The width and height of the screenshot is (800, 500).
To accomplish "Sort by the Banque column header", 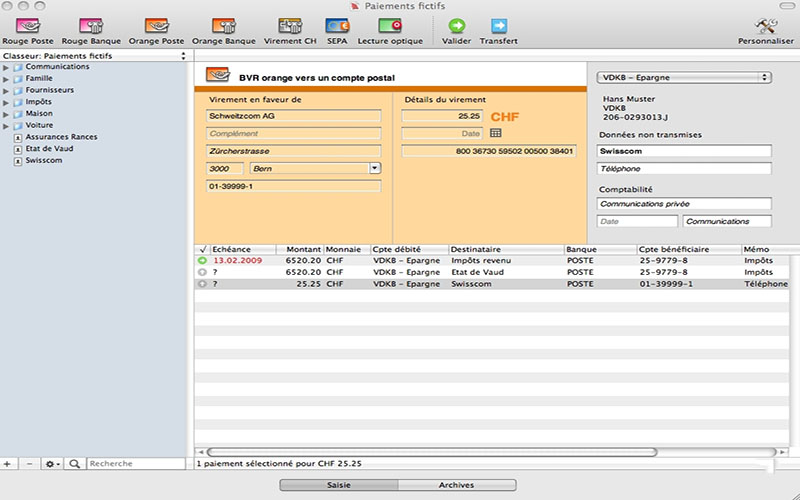I will click(x=601, y=249).
